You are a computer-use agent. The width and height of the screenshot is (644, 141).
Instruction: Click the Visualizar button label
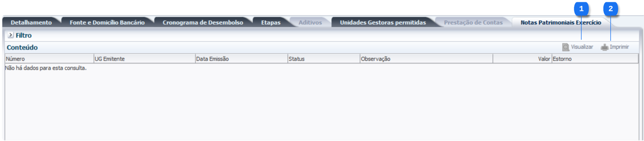pyautogui.click(x=582, y=47)
